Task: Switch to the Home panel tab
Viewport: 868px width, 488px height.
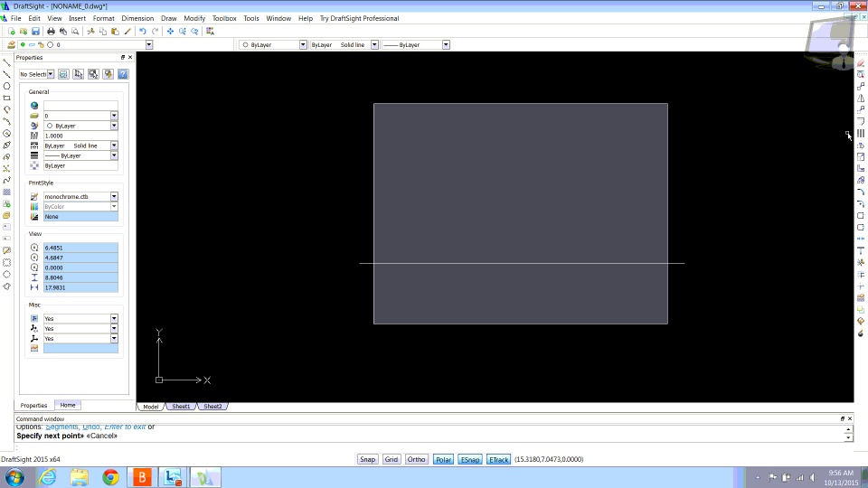Action: coord(68,405)
